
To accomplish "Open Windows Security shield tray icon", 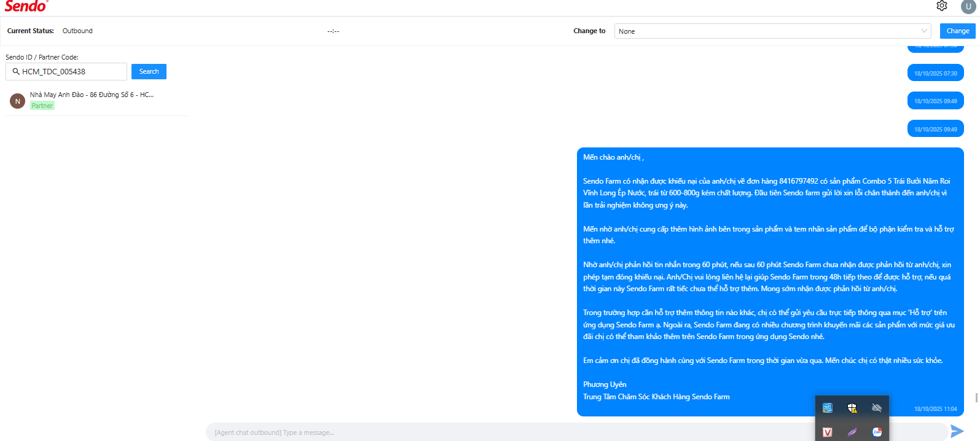I will click(x=852, y=408).
